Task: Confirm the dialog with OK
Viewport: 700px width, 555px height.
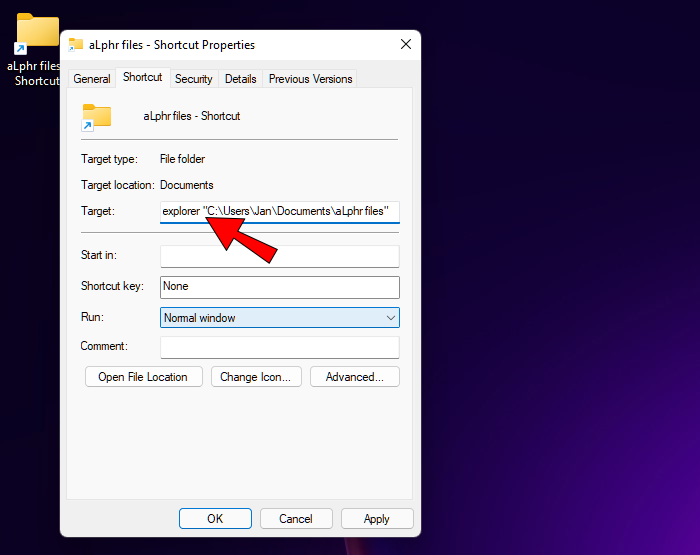Action: [215, 518]
